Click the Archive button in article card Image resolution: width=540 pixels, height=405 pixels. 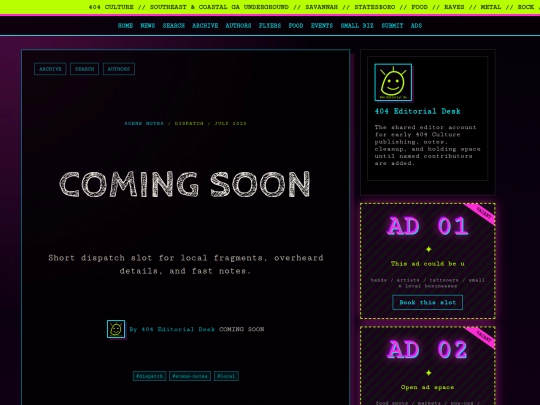(50, 69)
